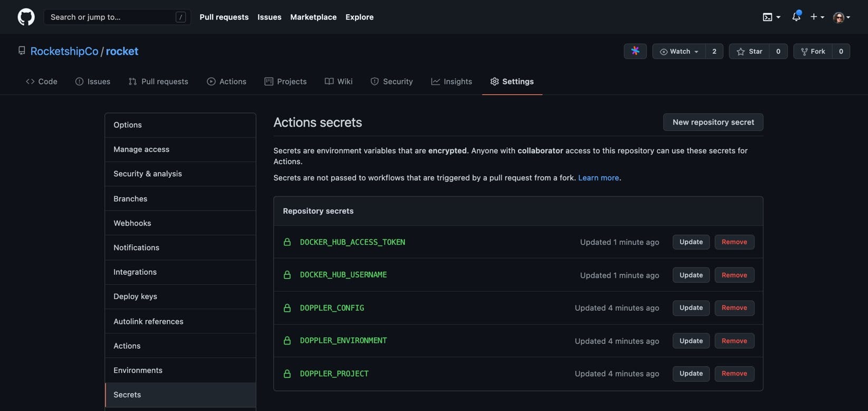Screen dimensions: 868x411
Task: Remove the DOCKER_HUB_ACCESS_TOKEN secret
Action: click(734, 242)
